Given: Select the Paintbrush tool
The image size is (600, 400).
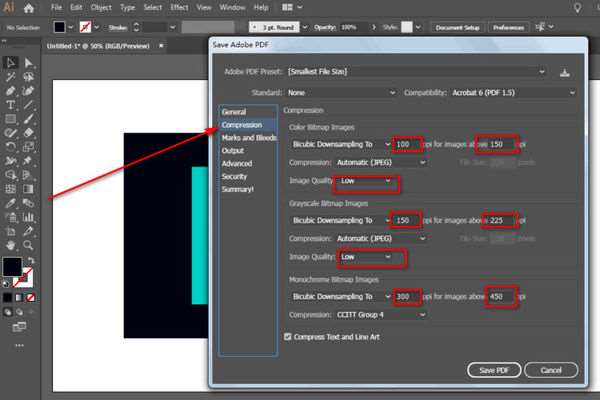Looking at the screenshot, I should 28,119.
